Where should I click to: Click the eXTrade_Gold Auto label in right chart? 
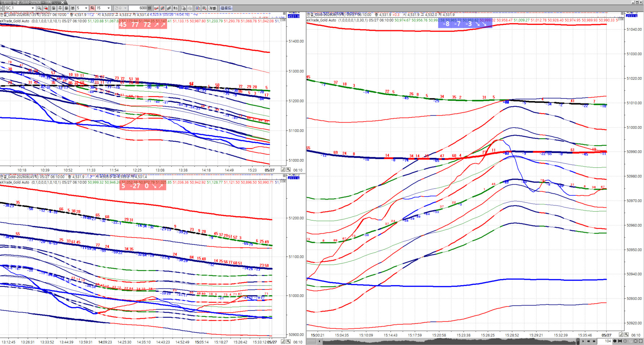[321, 20]
